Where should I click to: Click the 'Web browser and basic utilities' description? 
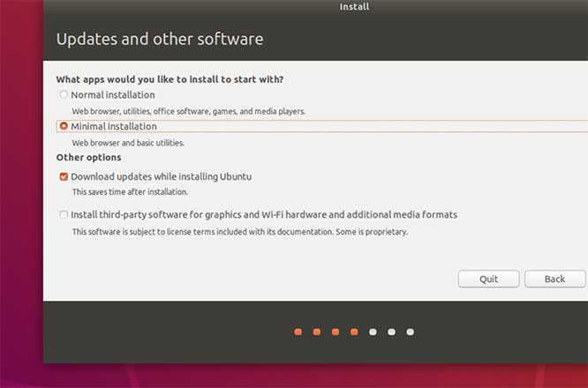point(128,142)
